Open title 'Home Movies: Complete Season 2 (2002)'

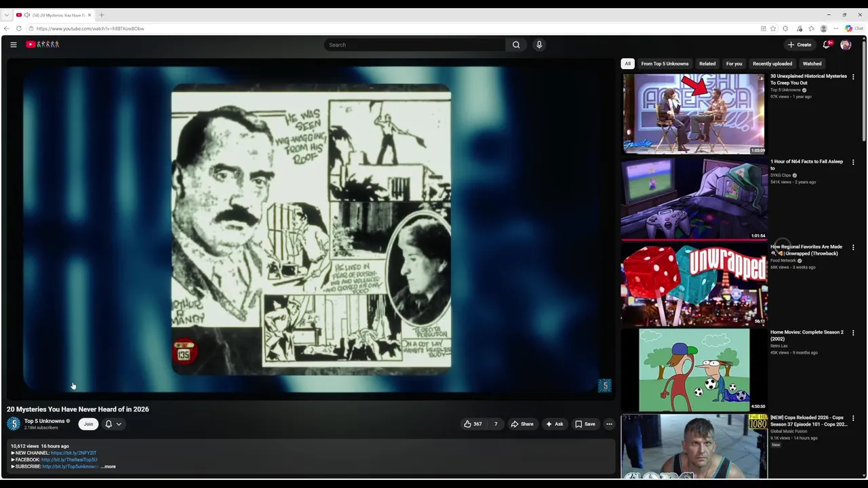click(807, 335)
